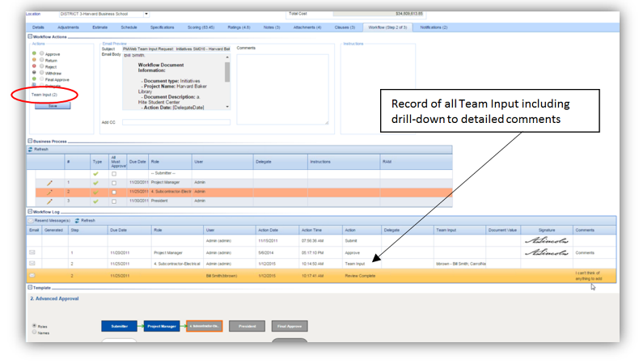Viewport: 639px width, 364px height.
Task: Click the Email Body scroll down arrow
Action: [227, 107]
